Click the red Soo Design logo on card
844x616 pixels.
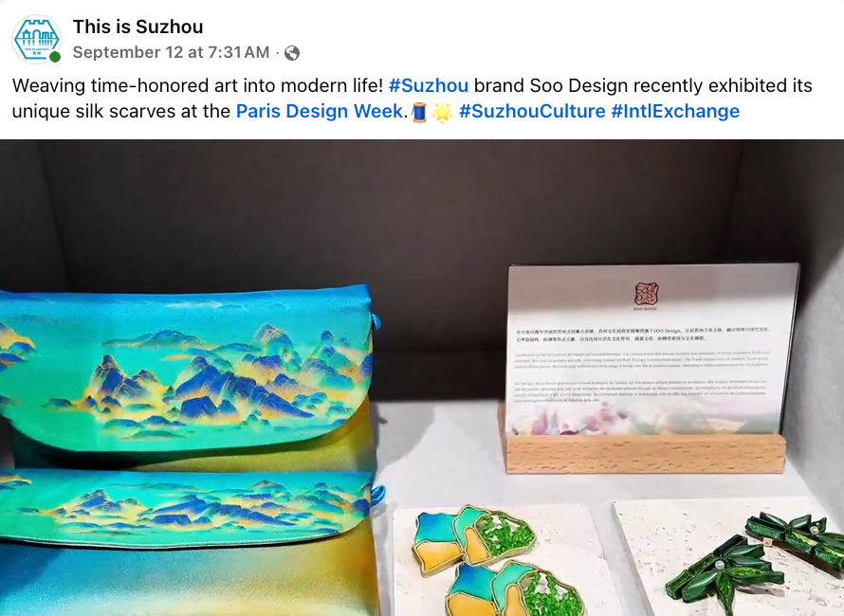[x=646, y=295]
